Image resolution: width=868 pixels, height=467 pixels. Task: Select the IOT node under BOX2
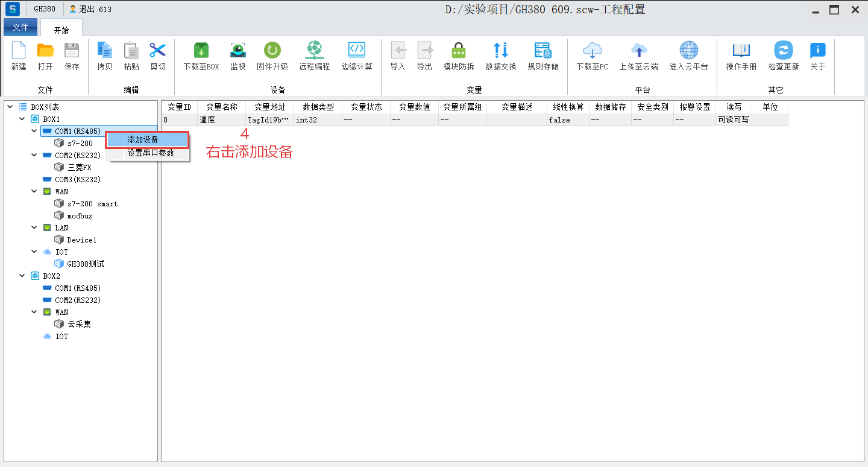coord(61,337)
